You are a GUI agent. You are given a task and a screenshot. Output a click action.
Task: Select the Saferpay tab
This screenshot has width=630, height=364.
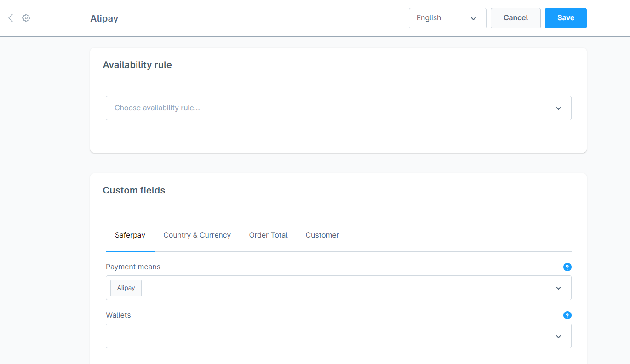point(130,235)
